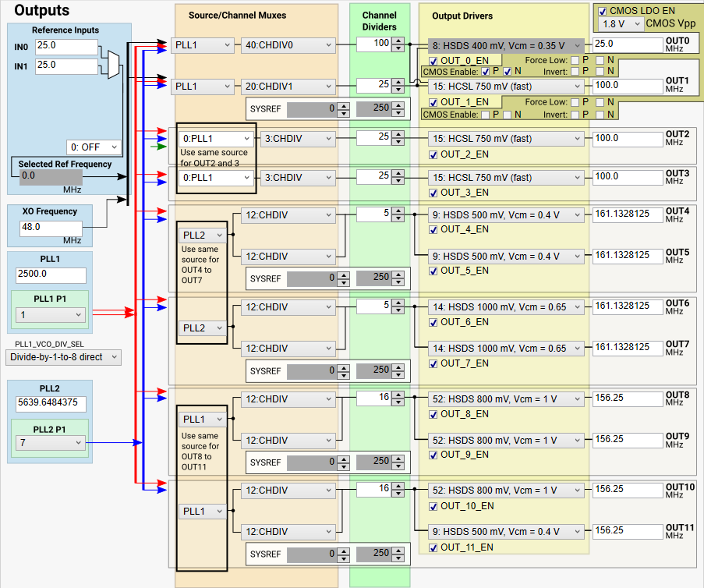Screen dimensions: 704x588
Task: Click the IN0 reference frequency field
Action: [x=65, y=48]
